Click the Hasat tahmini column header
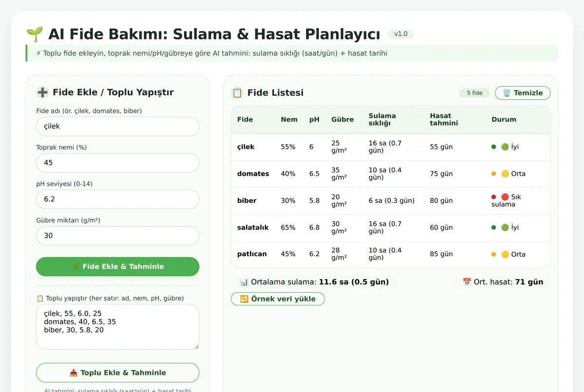This screenshot has width=584, height=392. click(444, 120)
